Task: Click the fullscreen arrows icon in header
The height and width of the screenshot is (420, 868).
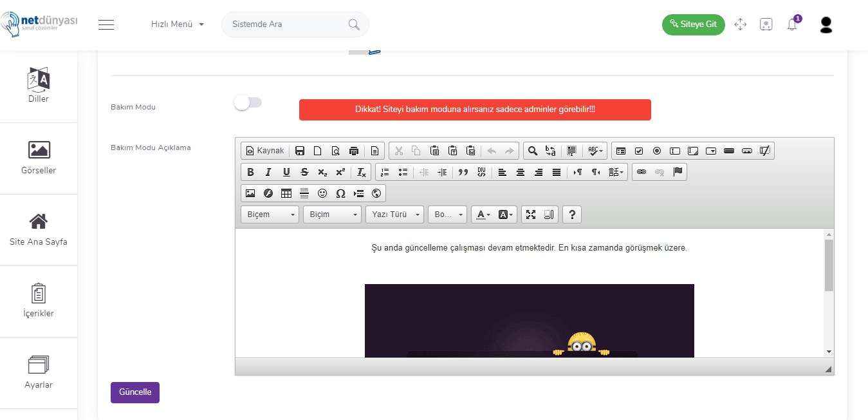Action: pos(740,24)
